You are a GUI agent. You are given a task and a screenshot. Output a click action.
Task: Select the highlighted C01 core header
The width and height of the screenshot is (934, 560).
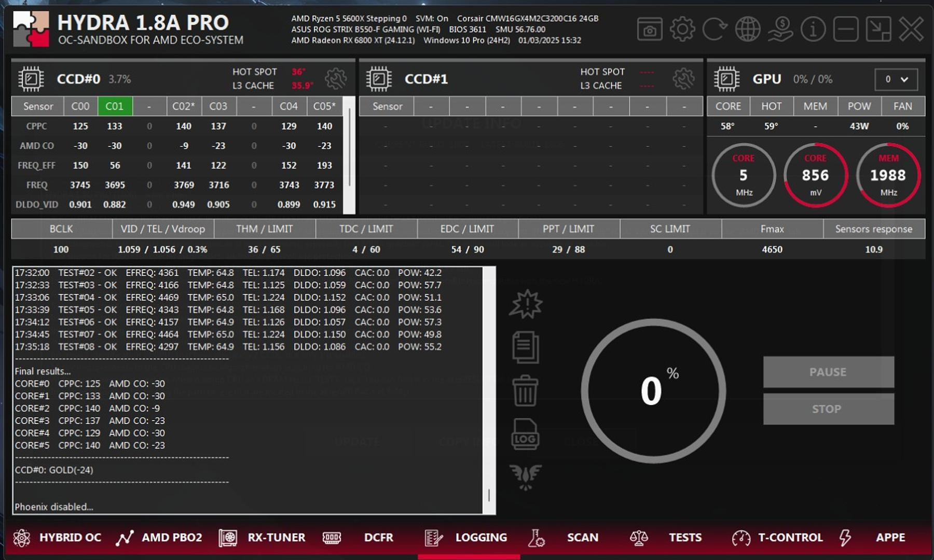point(115,106)
